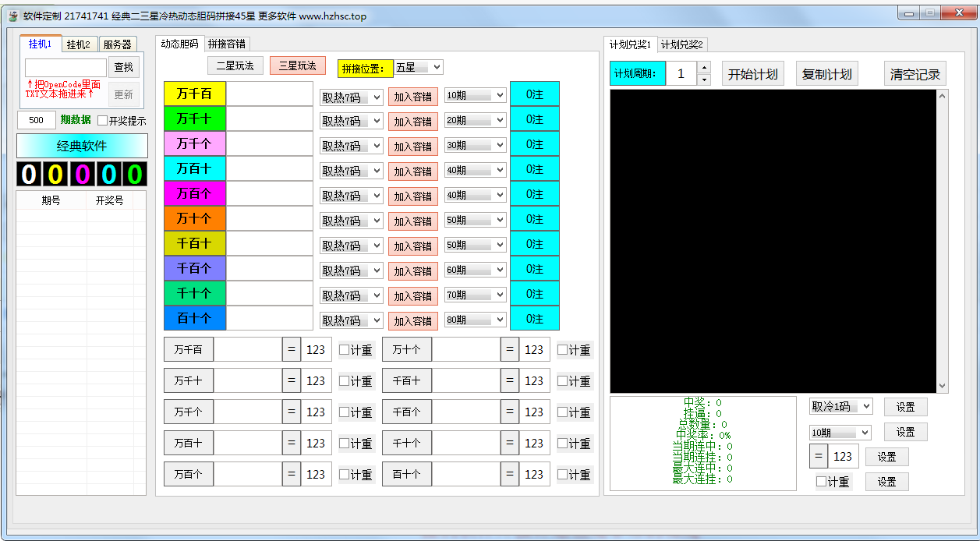
Task: Click the cyan 万百十 swatch
Action: click(x=195, y=168)
